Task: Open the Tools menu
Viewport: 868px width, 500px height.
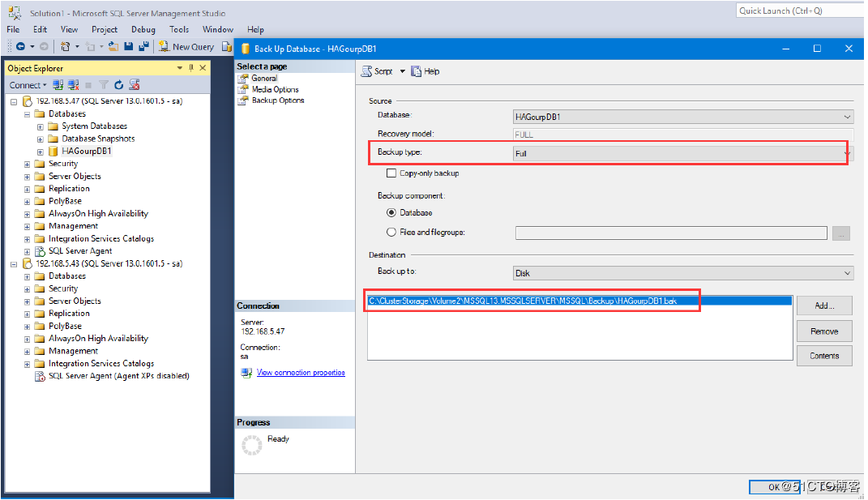Action: (179, 29)
